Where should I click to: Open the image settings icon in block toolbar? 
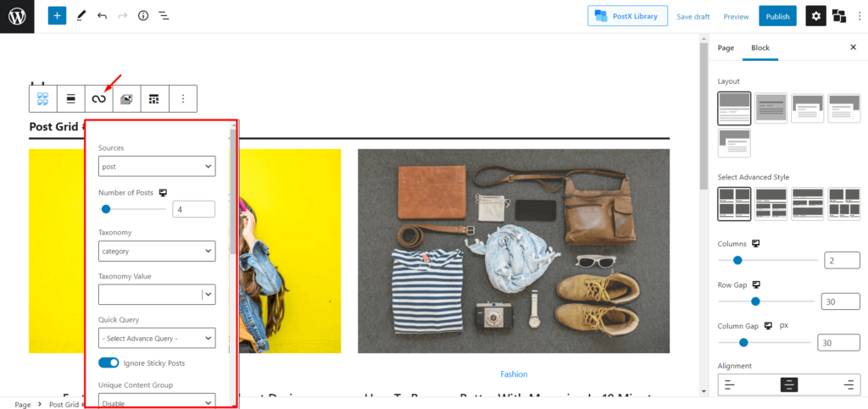coord(127,99)
